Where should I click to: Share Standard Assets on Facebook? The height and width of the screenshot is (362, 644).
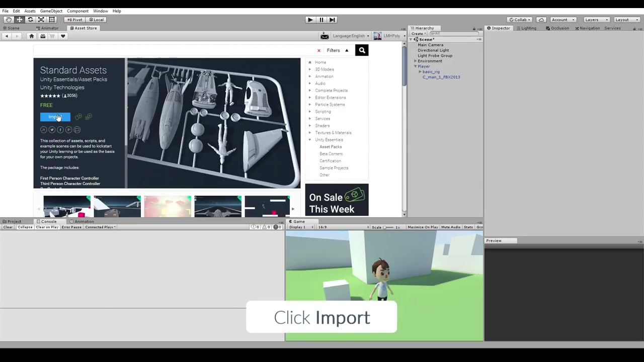point(60,130)
